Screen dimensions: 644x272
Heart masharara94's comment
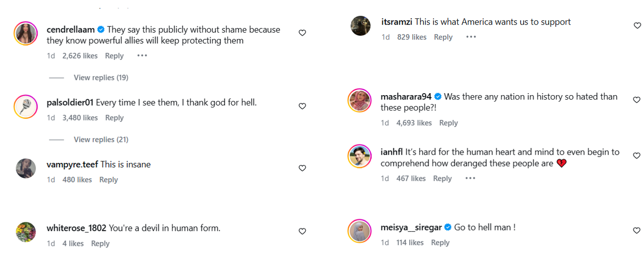coord(637,100)
